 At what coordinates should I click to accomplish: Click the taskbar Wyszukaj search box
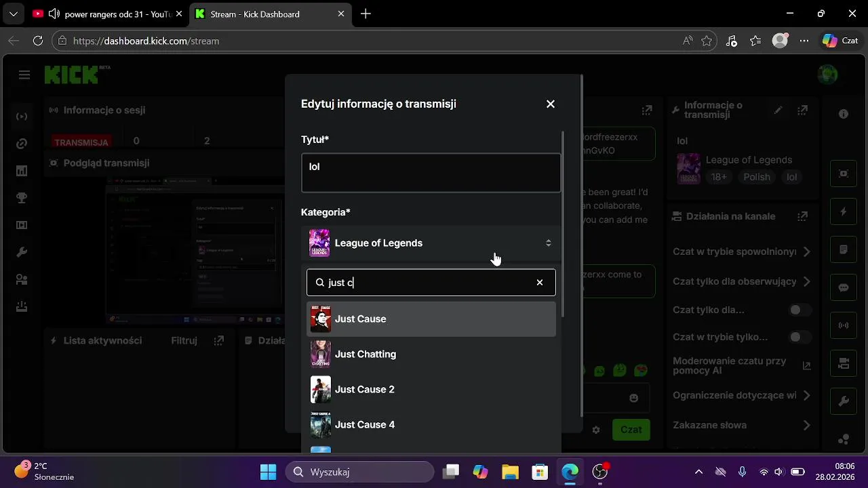point(359,472)
